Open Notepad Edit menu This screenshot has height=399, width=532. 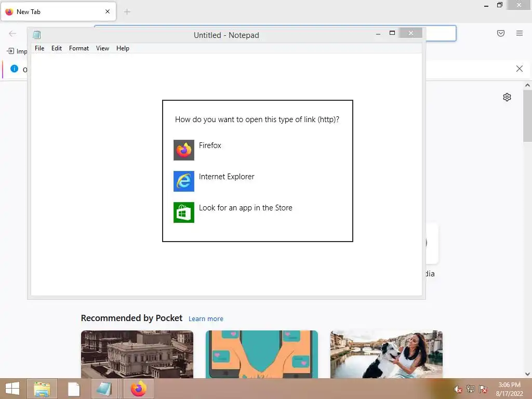click(56, 48)
